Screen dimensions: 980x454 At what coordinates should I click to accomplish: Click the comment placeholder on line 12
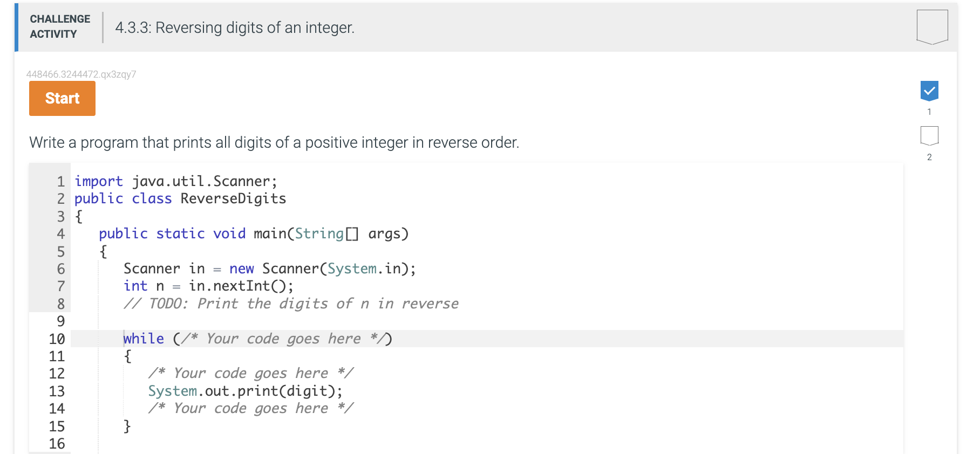point(251,373)
